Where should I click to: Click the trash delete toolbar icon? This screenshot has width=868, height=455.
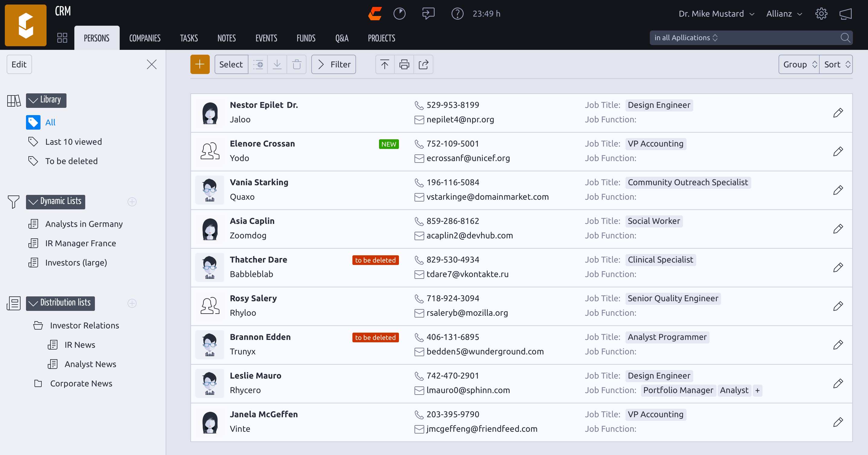click(x=296, y=64)
